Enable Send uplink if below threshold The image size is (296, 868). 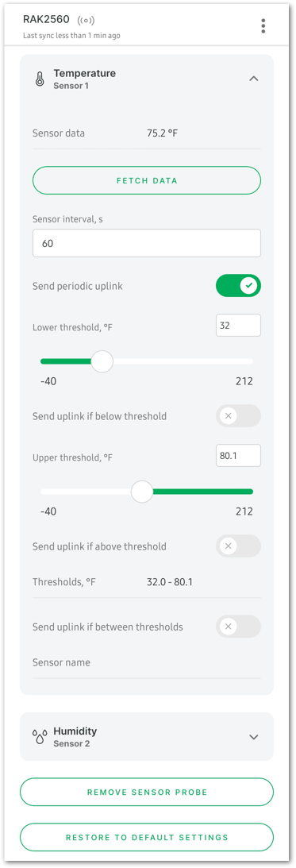pos(238,415)
